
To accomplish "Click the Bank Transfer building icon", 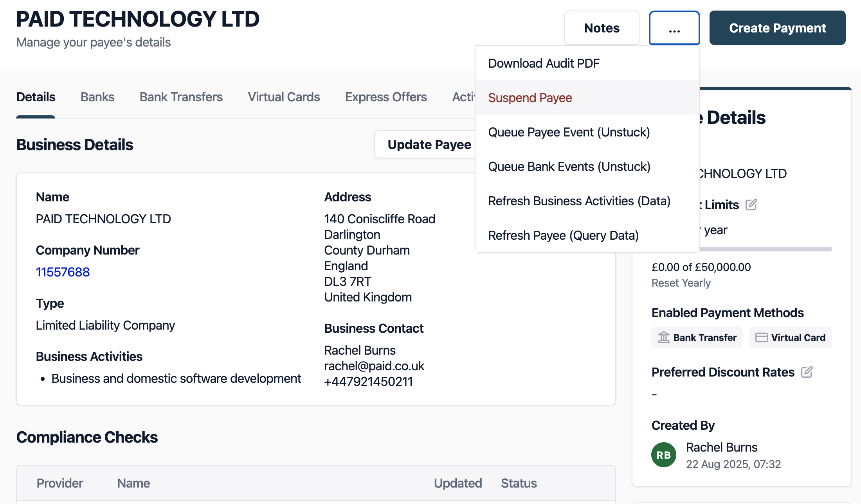I will tap(663, 337).
